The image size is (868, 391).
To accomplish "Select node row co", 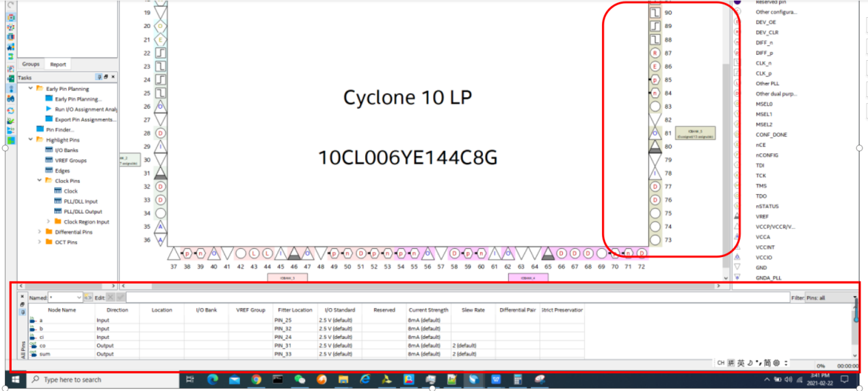I will 306,346.
